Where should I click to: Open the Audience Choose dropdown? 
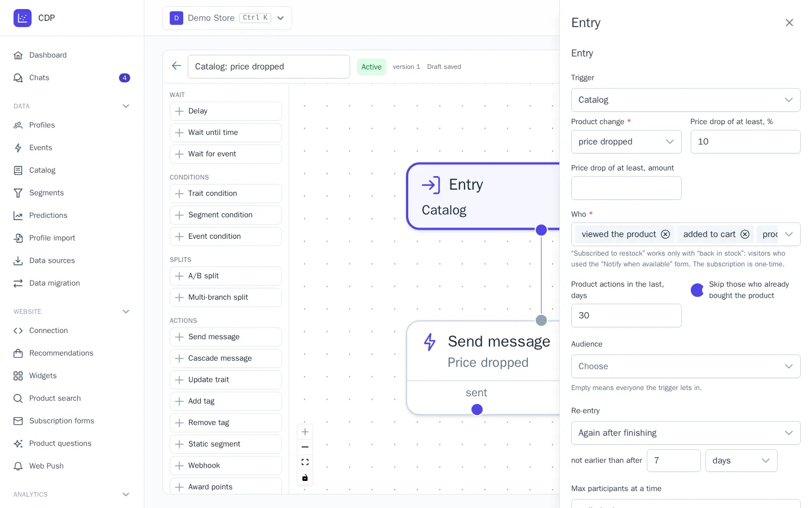[x=686, y=366]
